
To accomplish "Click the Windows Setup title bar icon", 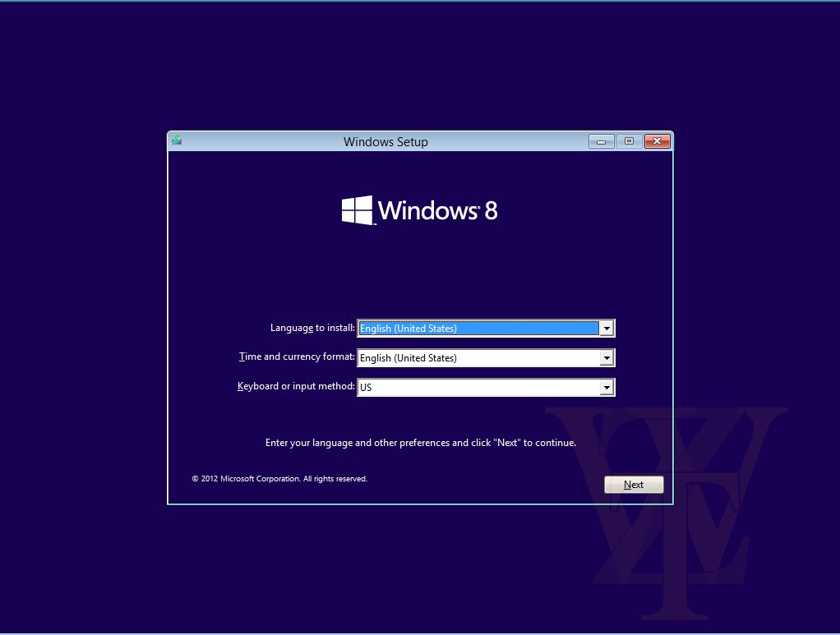I will (x=177, y=140).
